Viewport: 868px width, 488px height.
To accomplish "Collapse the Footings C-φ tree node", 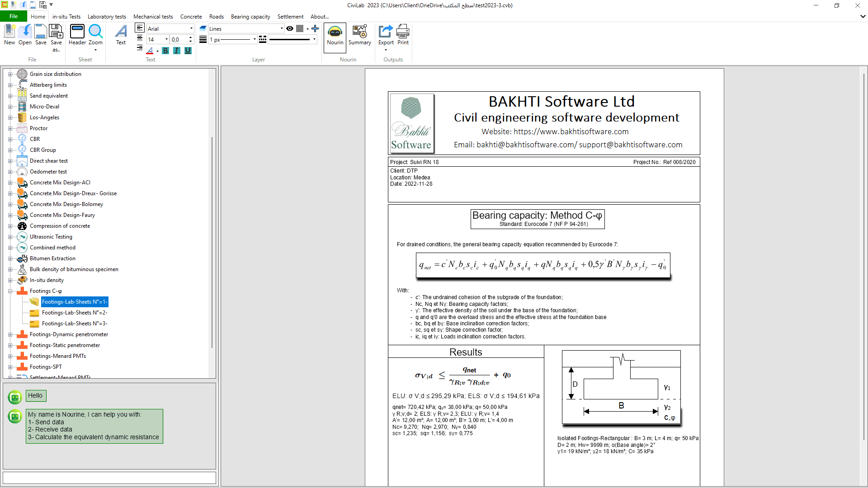I will (10, 291).
